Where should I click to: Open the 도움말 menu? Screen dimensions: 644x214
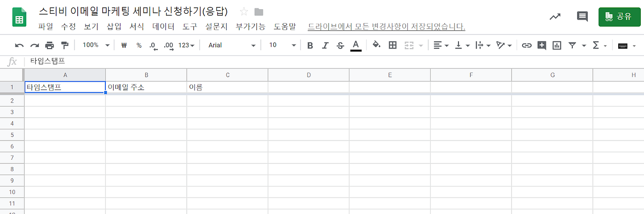click(285, 27)
